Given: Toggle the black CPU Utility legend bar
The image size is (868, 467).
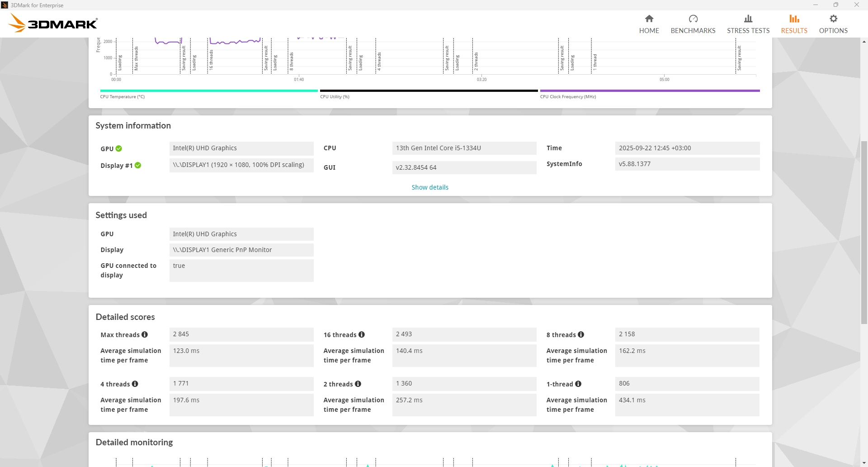Looking at the screenshot, I should pyautogui.click(x=429, y=91).
